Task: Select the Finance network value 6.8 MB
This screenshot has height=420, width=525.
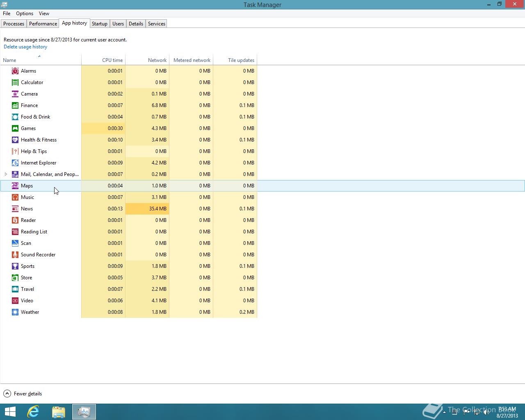Action: (x=147, y=105)
